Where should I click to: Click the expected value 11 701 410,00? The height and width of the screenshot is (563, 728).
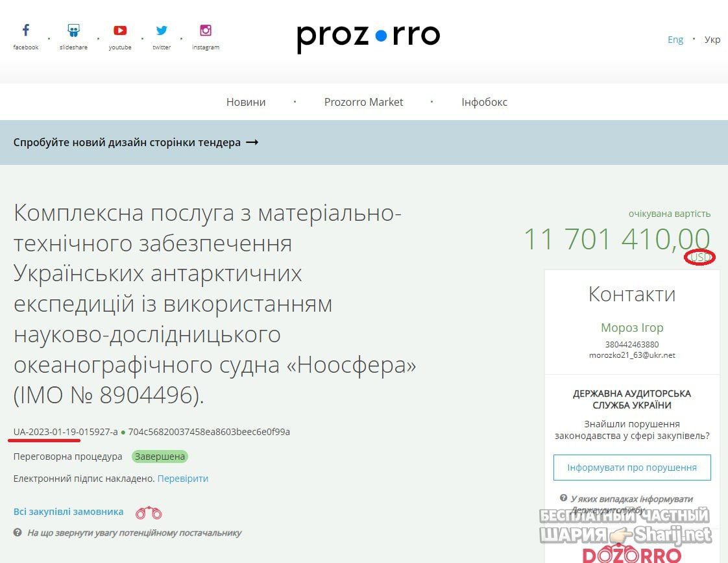pos(617,239)
